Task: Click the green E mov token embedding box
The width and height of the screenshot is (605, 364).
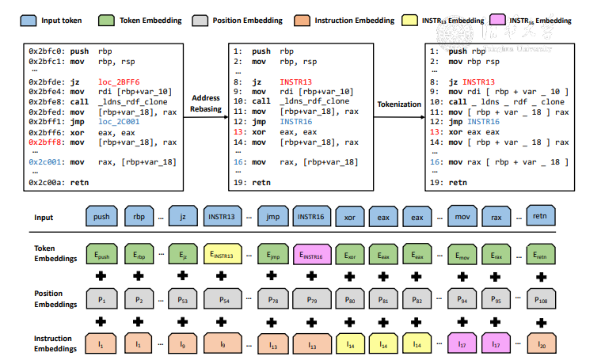Action: (x=462, y=254)
